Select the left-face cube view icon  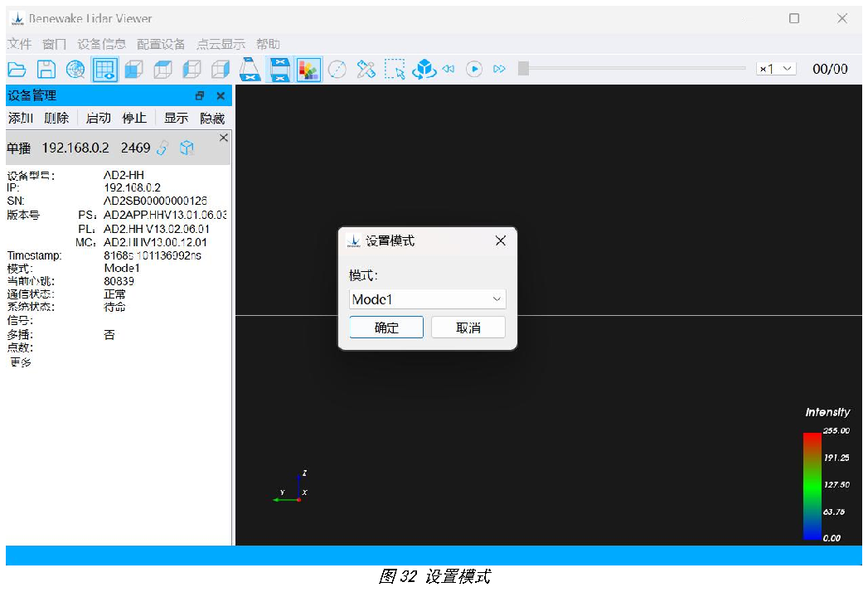tap(192, 69)
